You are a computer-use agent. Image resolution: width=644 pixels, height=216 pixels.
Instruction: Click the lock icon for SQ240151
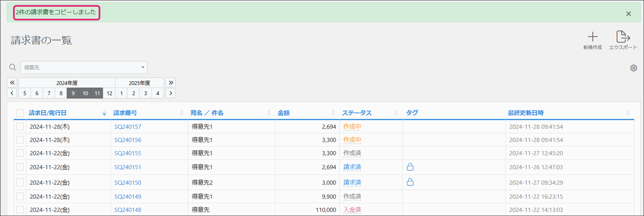coord(410,167)
